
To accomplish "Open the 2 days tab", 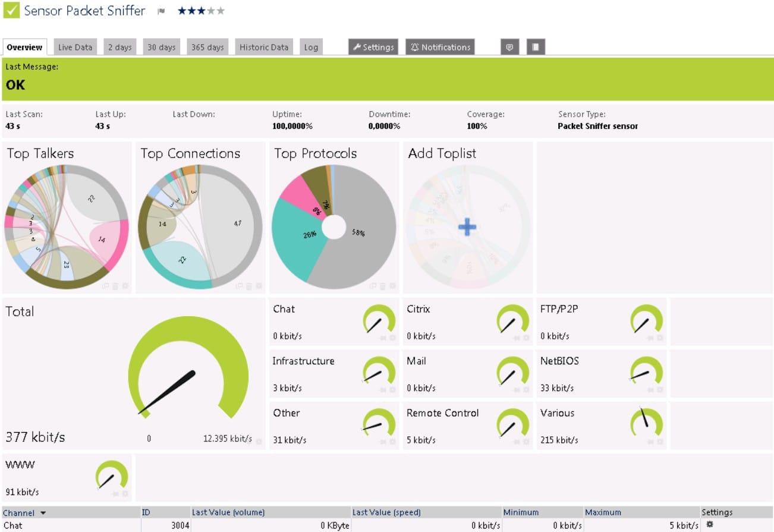I will 120,47.
